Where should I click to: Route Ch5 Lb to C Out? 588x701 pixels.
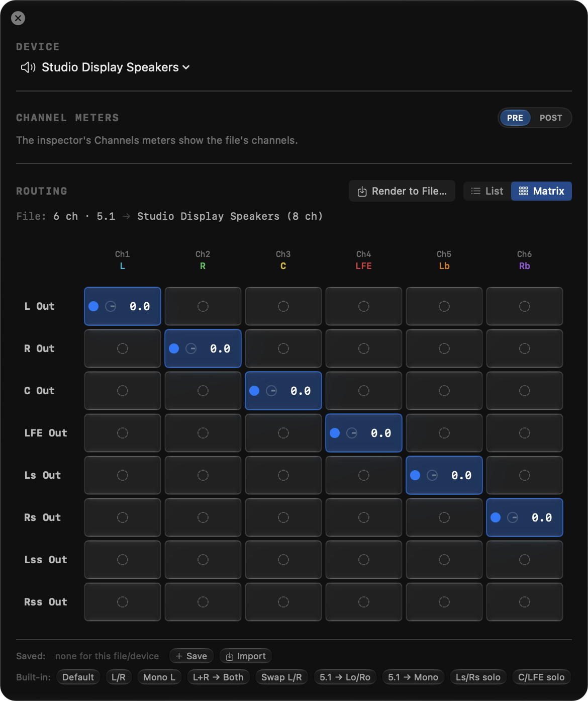pos(444,391)
